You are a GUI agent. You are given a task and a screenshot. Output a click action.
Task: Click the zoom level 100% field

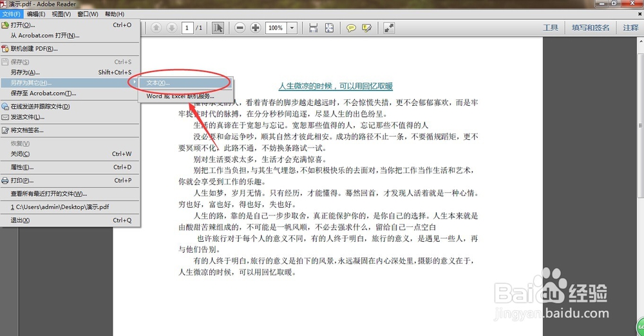point(276,28)
